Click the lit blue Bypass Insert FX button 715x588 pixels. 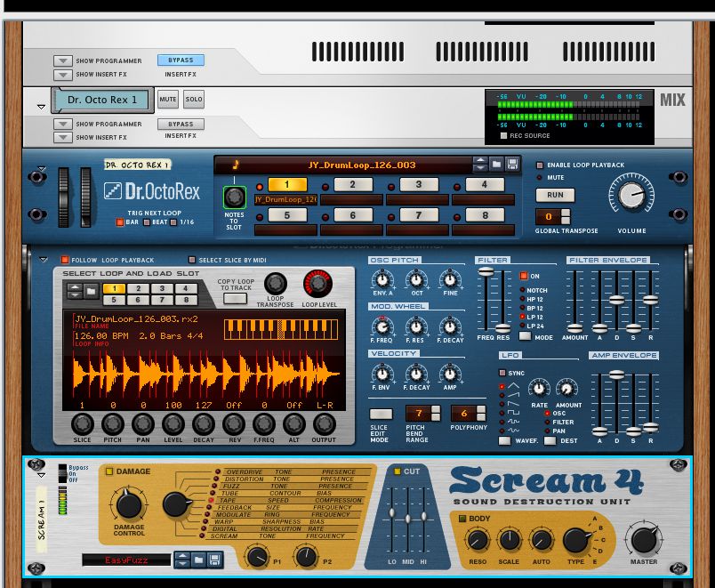pyautogui.click(x=181, y=60)
